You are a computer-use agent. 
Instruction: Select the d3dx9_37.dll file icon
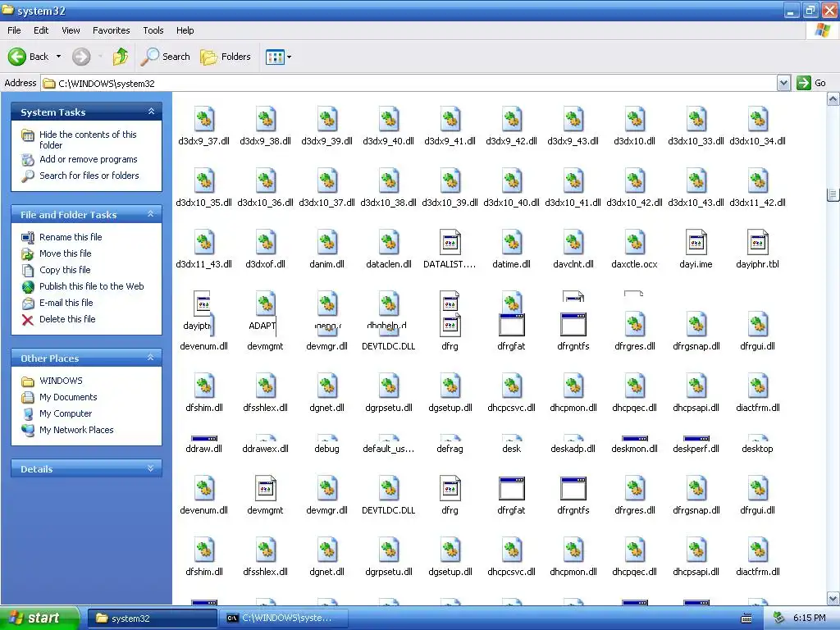pyautogui.click(x=204, y=119)
